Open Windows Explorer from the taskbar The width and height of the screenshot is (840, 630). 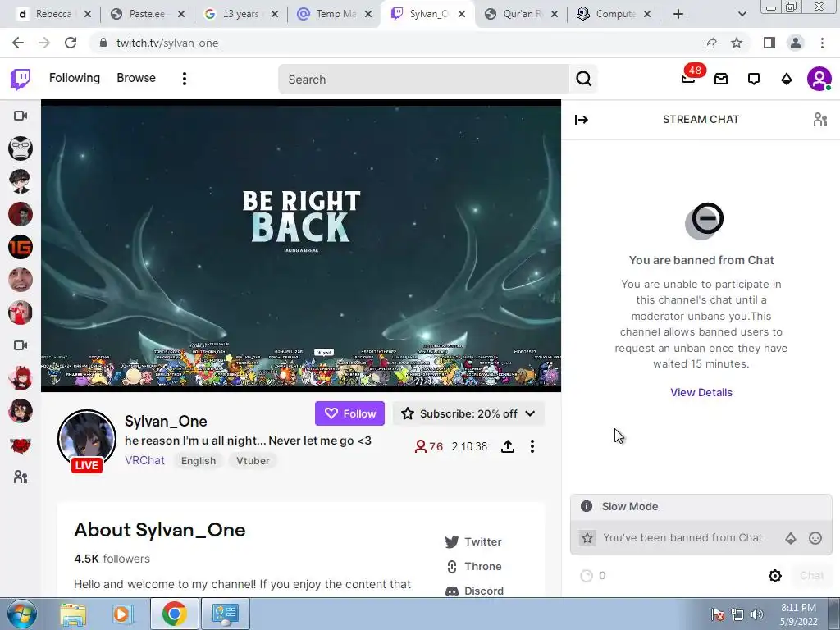73,614
